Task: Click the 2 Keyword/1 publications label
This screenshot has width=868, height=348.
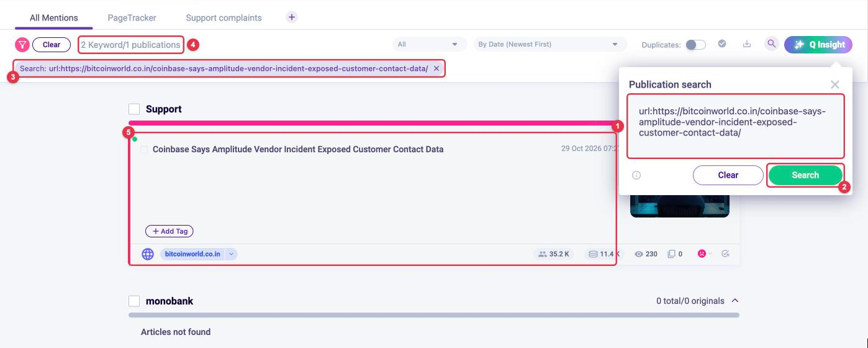Action: [x=131, y=45]
